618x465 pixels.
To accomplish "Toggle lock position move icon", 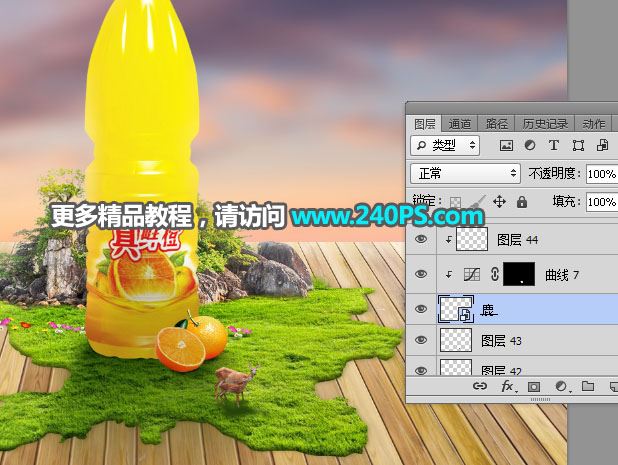I will point(499,202).
